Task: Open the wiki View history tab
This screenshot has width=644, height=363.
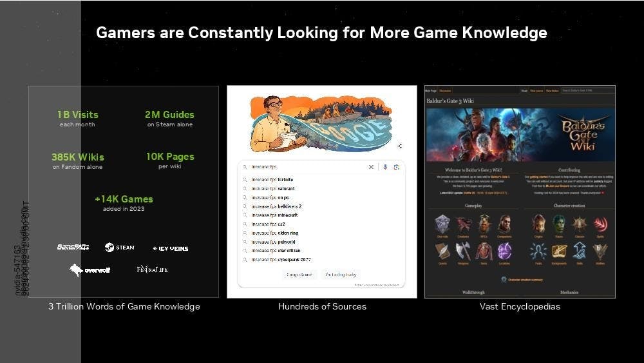Action: pos(552,91)
